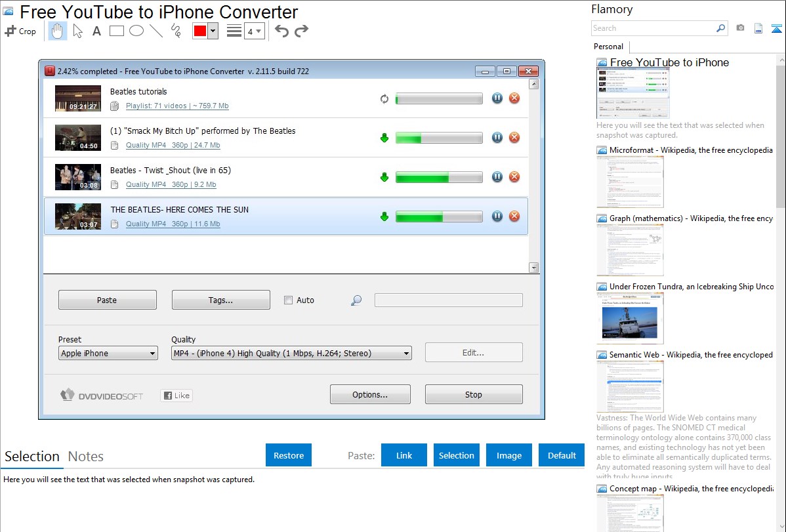The height and width of the screenshot is (532, 786).
Task: Click the download list scroll down arrow
Action: tap(534, 268)
